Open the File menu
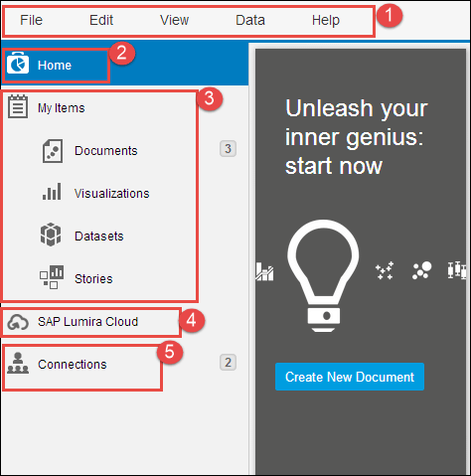This screenshot has height=476, width=471. pos(31,20)
